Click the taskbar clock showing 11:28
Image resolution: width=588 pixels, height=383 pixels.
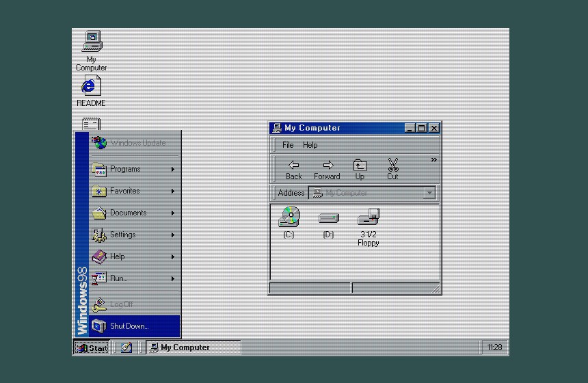click(494, 347)
